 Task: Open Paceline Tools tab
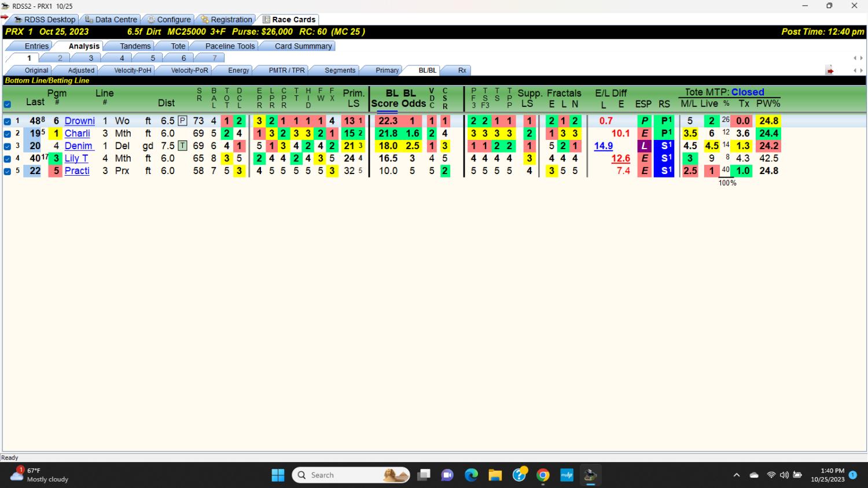tap(230, 46)
